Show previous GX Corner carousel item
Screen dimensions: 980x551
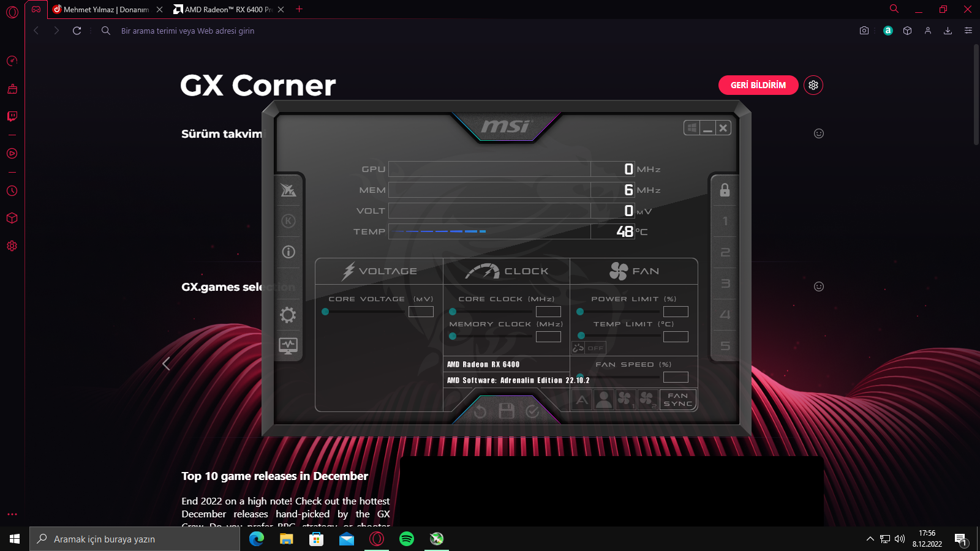(x=166, y=364)
